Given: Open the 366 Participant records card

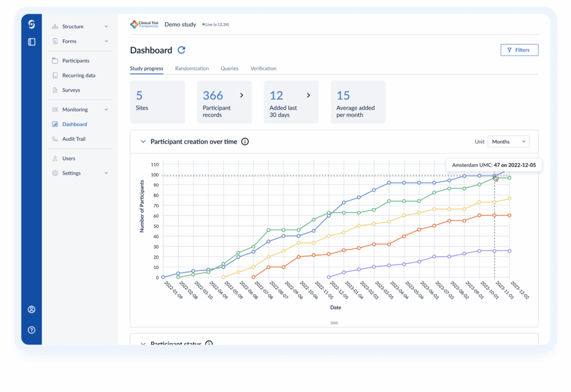Looking at the screenshot, I should tap(224, 102).
